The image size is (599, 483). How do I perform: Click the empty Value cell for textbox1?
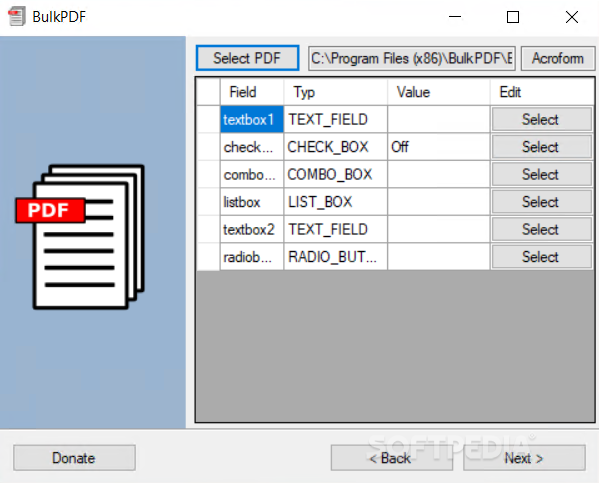click(x=439, y=120)
